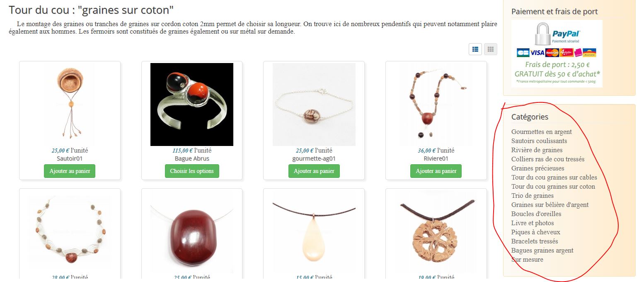This screenshot has width=644, height=282.
Task: View the Riviere01 necklace photo
Action: pos(436,105)
